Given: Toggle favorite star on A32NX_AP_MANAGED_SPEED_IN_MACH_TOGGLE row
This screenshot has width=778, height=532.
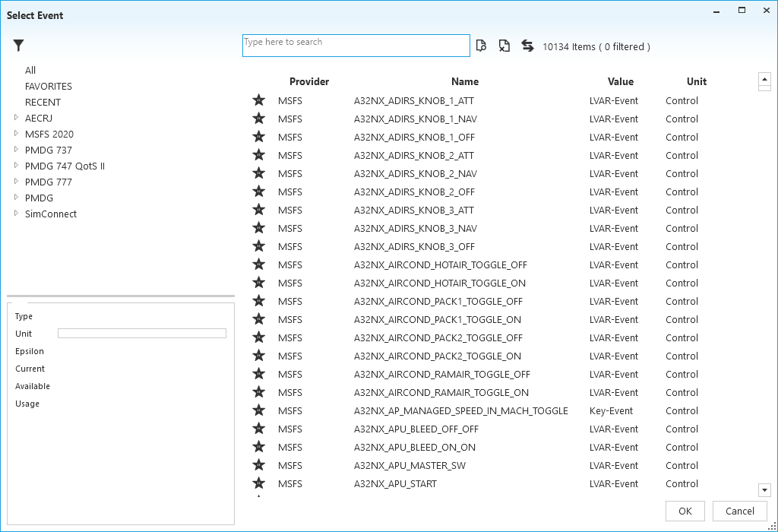Looking at the screenshot, I should pyautogui.click(x=259, y=410).
